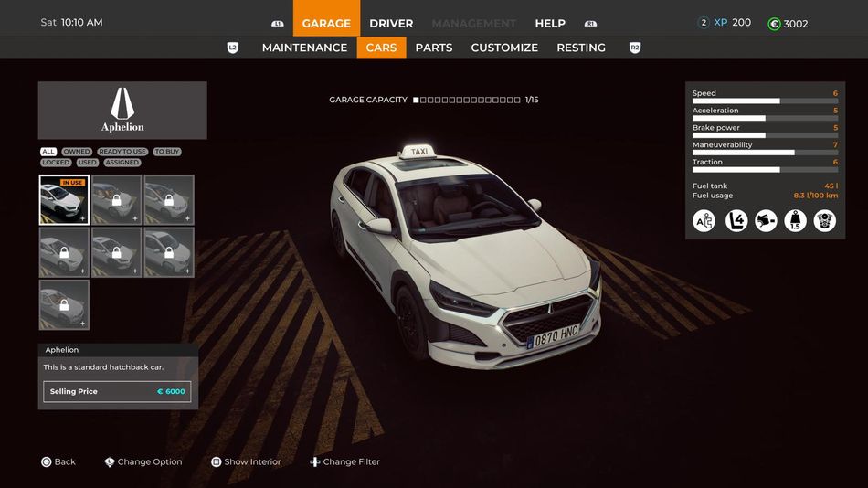Viewport: 868px width, 488px height.
Task: Click the green euro currency icon
Action: pos(774,24)
